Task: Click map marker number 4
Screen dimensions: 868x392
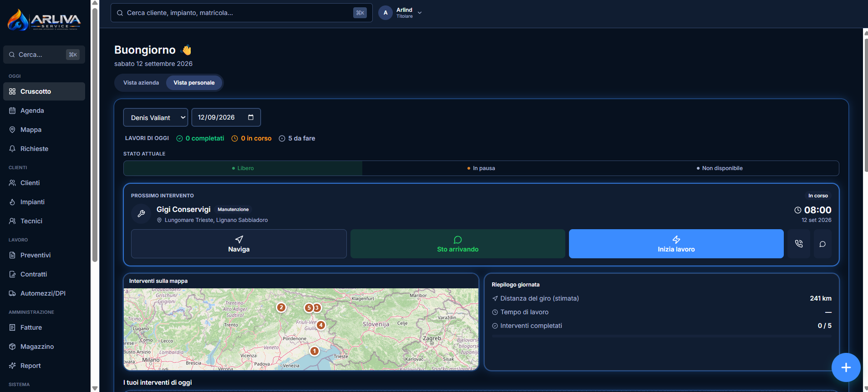Action: 321,325
